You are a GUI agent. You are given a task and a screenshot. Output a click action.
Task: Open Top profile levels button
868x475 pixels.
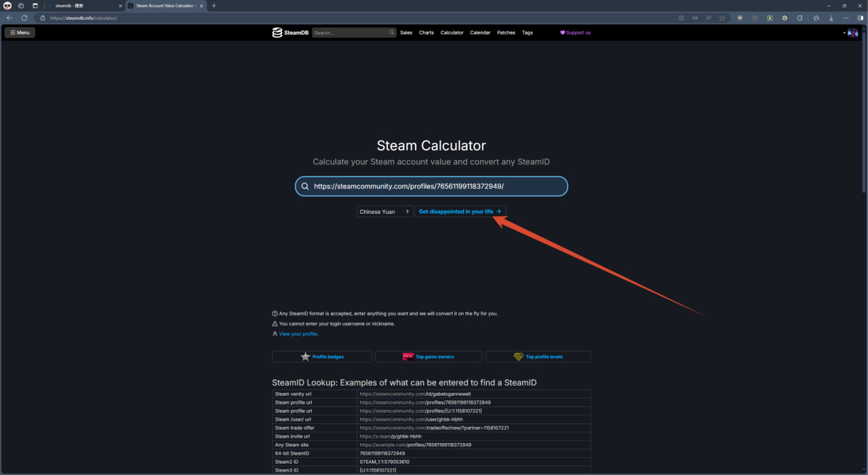tap(538, 356)
